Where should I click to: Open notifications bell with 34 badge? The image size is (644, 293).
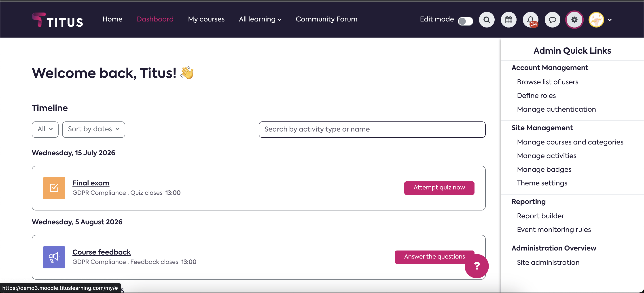click(530, 19)
